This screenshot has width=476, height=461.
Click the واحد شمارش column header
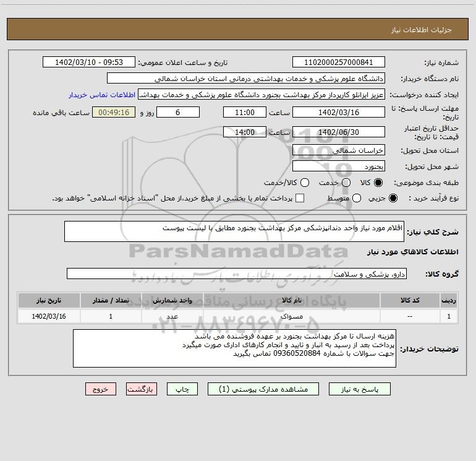[172, 300]
